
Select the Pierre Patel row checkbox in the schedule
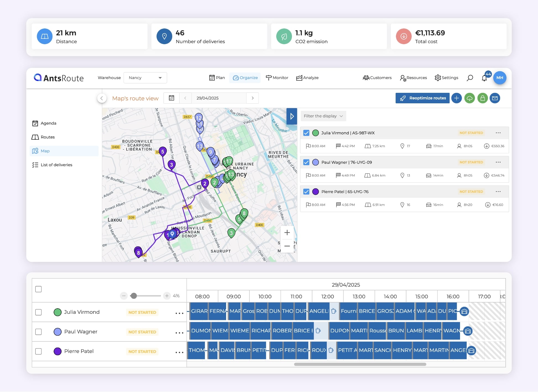[38, 351]
